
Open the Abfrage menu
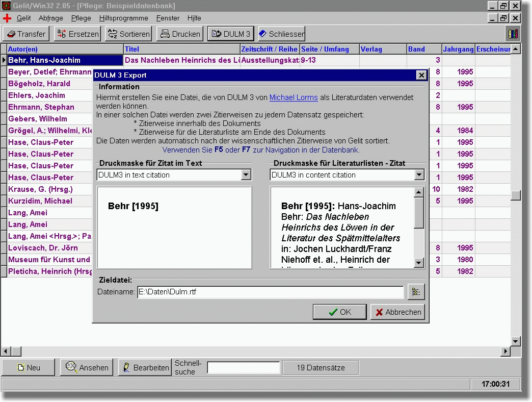(x=50, y=18)
